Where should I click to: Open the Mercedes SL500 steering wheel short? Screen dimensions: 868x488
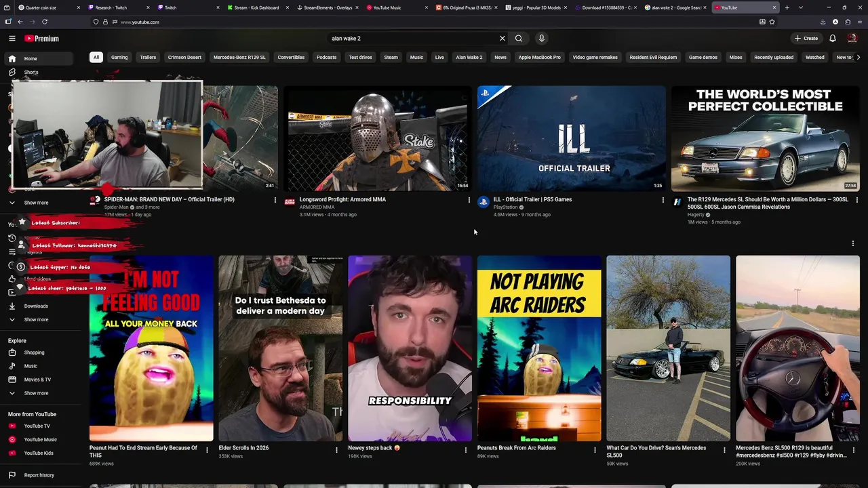(x=797, y=348)
